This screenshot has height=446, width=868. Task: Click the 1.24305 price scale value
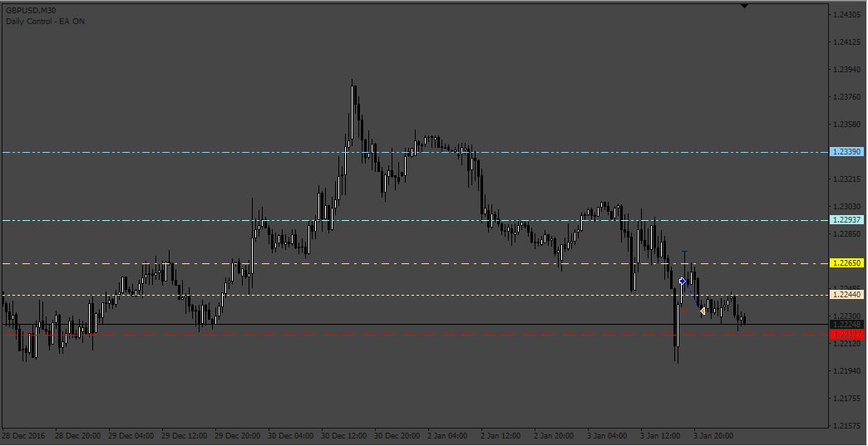(846, 15)
